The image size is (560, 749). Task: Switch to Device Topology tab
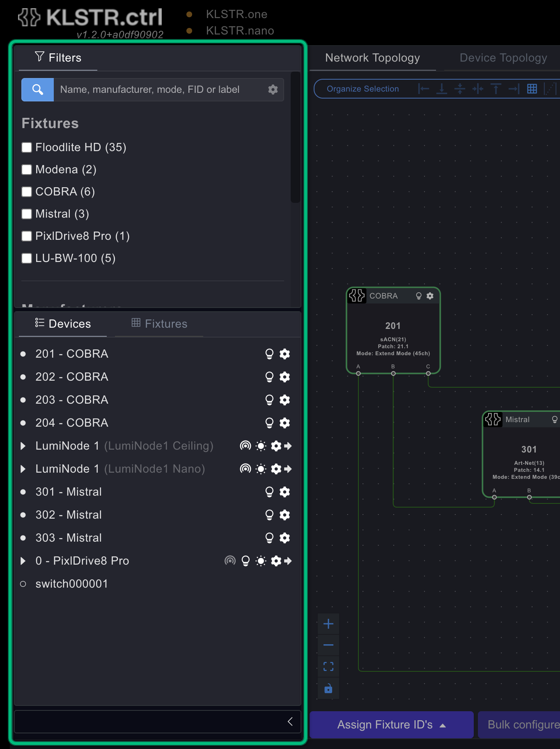click(x=503, y=58)
